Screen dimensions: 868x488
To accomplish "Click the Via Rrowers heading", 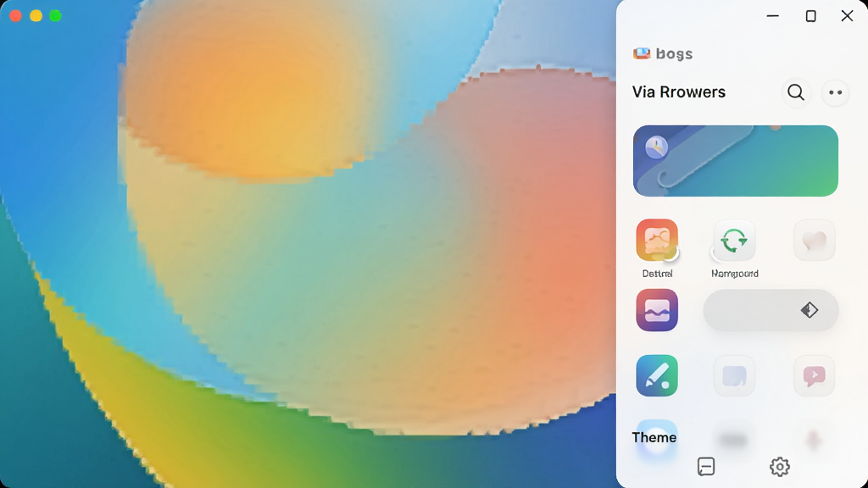I will [679, 91].
